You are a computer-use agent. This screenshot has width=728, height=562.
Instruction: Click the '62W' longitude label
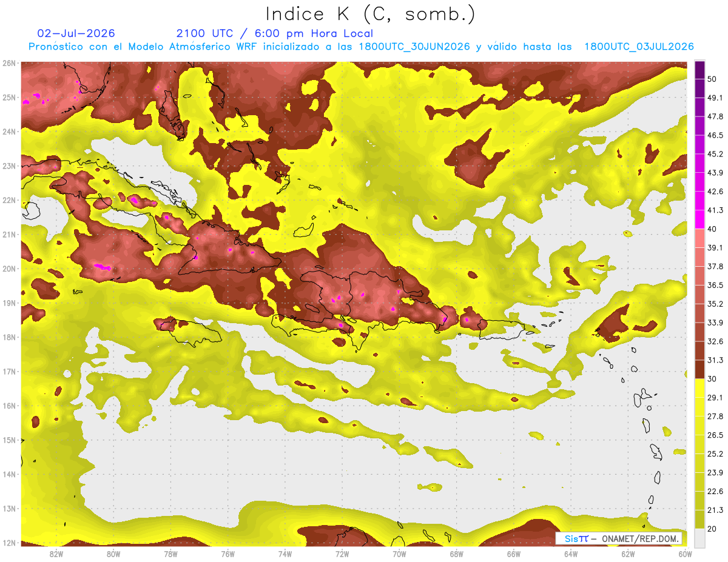pyautogui.click(x=628, y=554)
